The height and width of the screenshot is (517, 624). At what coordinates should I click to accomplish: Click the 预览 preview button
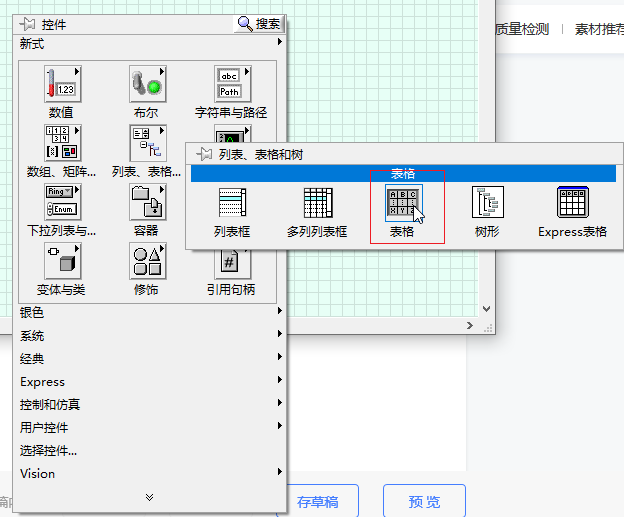point(424,502)
